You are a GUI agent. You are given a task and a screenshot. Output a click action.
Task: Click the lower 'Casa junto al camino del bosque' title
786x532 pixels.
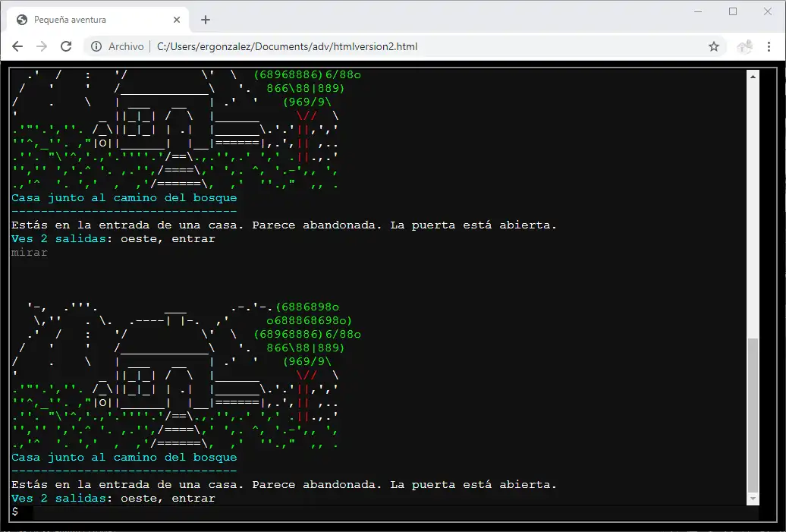point(124,458)
